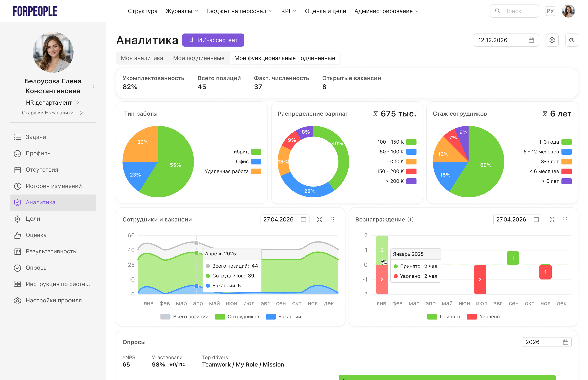
Task: Open analytics settings gear icon
Action: coord(552,40)
